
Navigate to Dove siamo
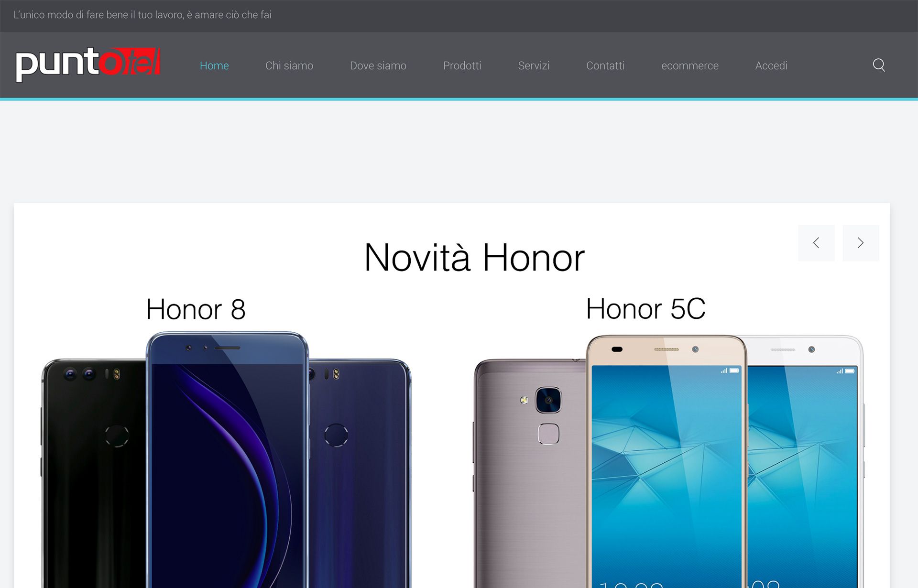[378, 65]
